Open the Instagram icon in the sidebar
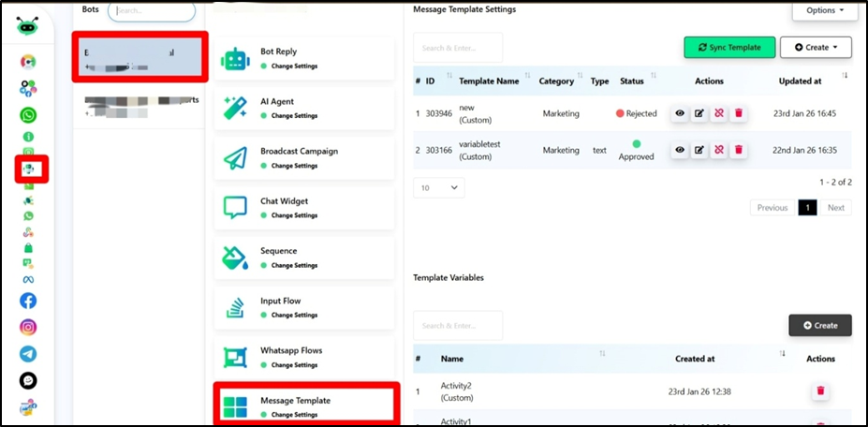The image size is (868, 427). pyautogui.click(x=28, y=328)
